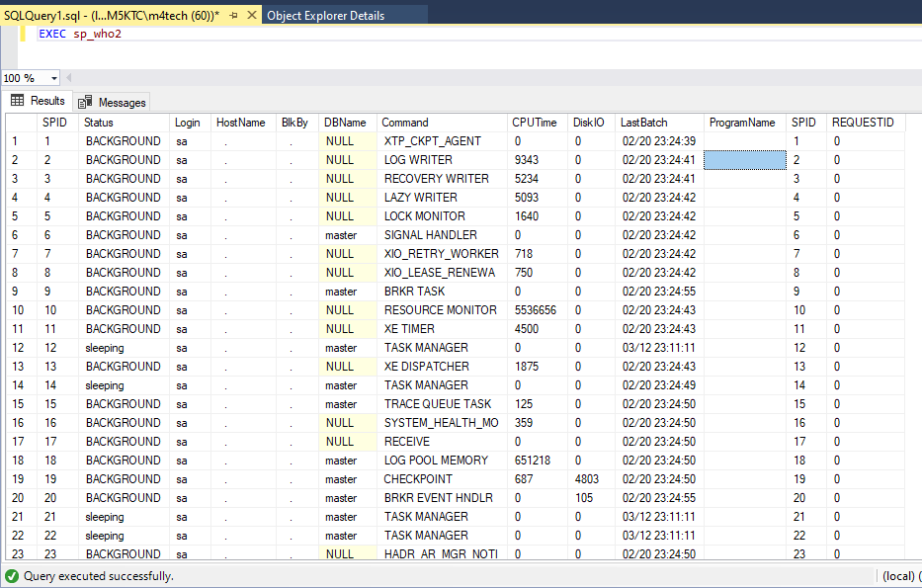
Task: Click the Results tab grid icon
Action: pos(18,101)
